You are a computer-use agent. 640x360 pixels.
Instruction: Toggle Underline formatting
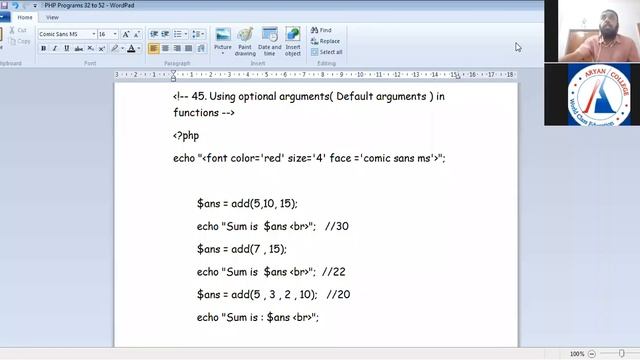67,49
